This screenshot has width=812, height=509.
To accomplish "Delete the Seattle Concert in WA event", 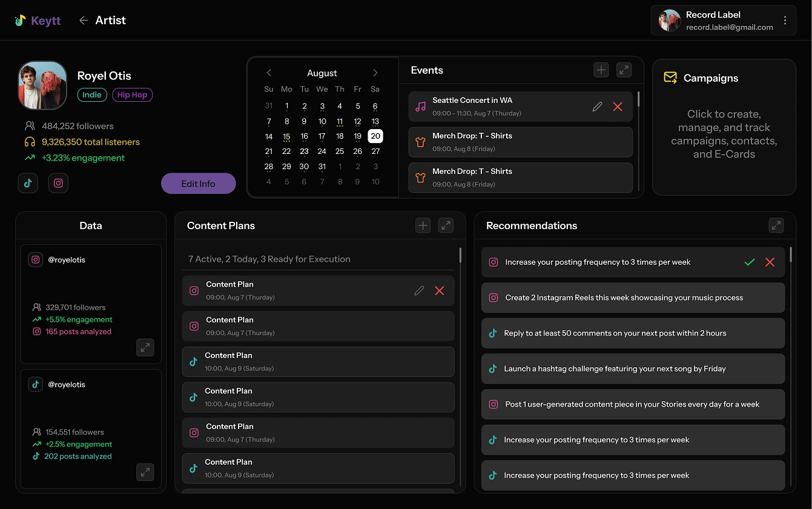I will pyautogui.click(x=618, y=107).
